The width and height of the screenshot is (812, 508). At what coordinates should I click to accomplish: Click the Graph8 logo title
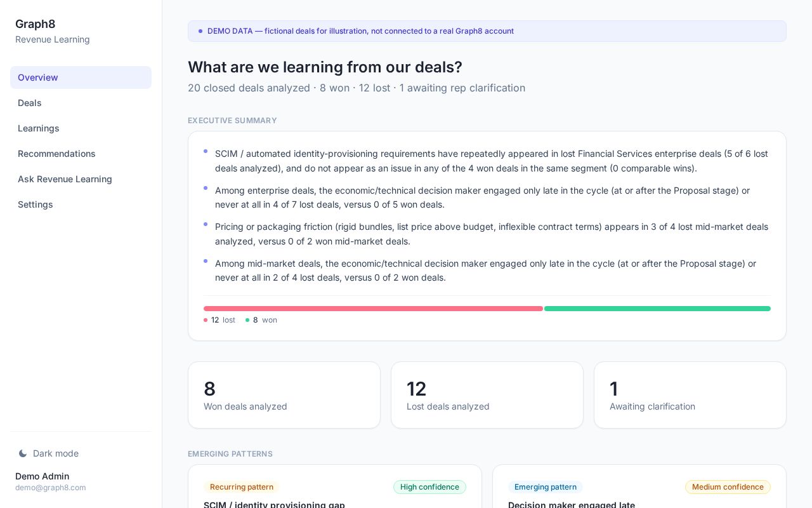pyautogui.click(x=36, y=24)
